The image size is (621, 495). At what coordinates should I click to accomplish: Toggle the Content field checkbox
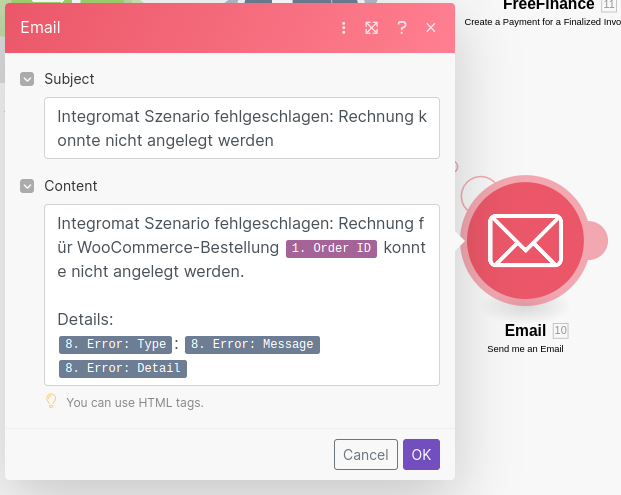click(27, 186)
